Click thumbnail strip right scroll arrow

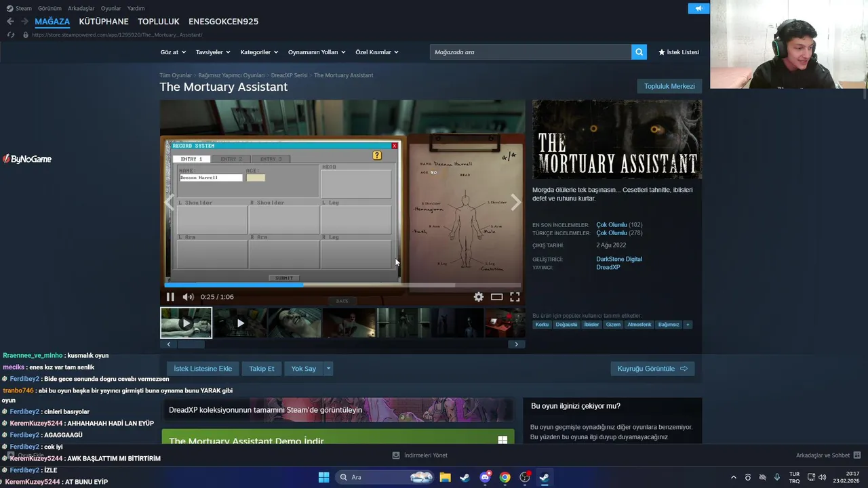[516, 344]
